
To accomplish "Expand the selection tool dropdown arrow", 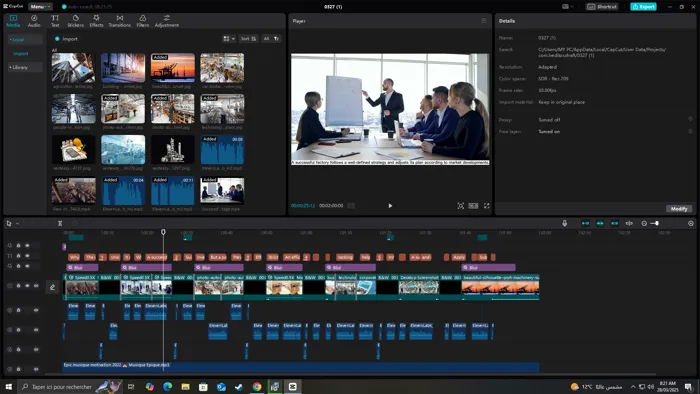I will click(17, 224).
